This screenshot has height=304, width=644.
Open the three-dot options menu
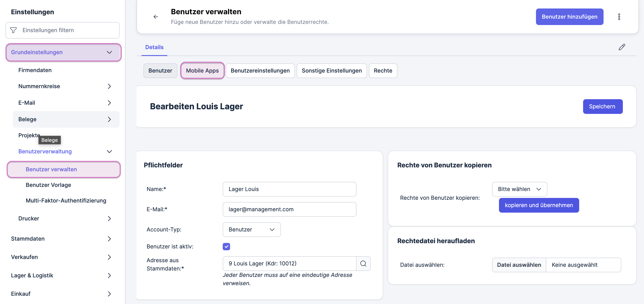pos(619,17)
